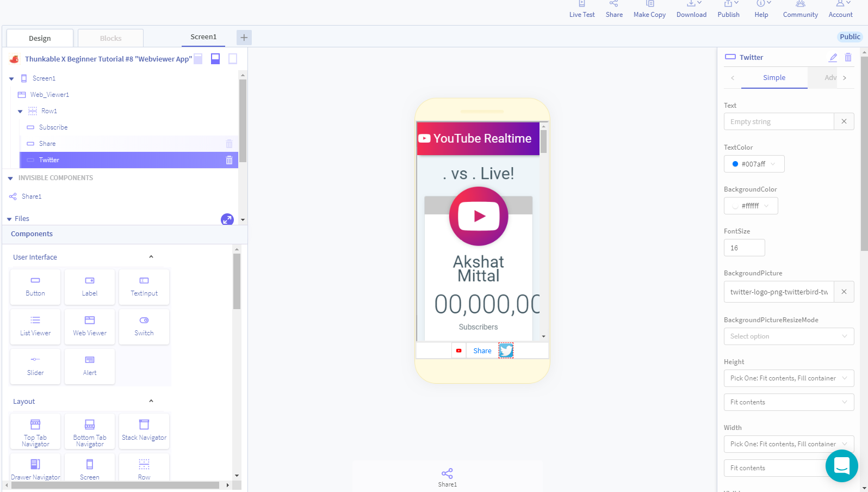The image size is (868, 492).
Task: Clear the BackgroundPicture value
Action: tap(844, 292)
